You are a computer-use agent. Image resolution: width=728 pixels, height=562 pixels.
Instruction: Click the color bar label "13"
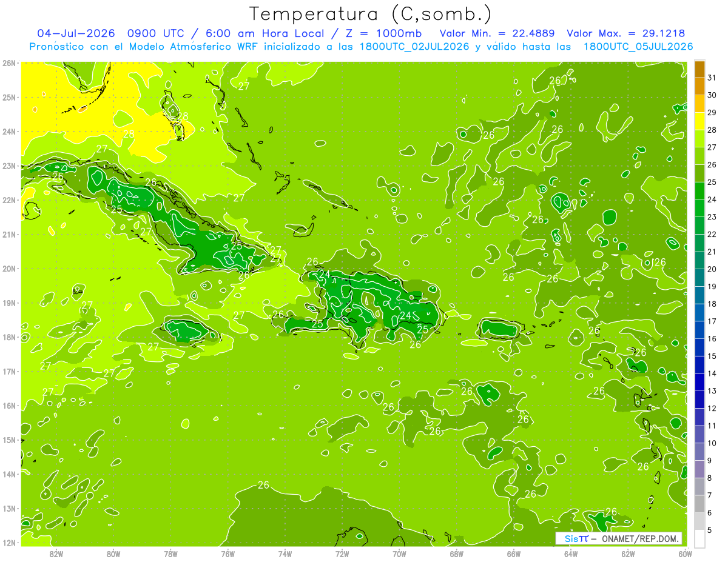tap(712, 391)
